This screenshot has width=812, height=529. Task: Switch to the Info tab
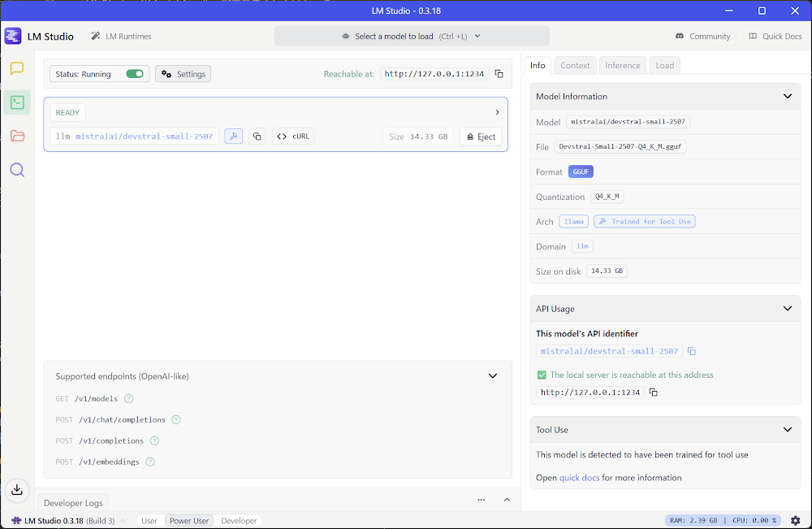538,65
